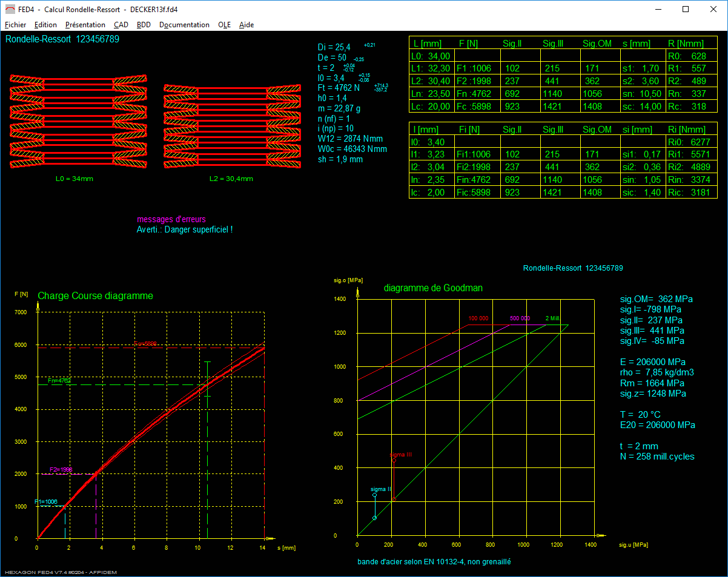Open the CAD menu
Screen dimensions: 728x577
(121, 25)
